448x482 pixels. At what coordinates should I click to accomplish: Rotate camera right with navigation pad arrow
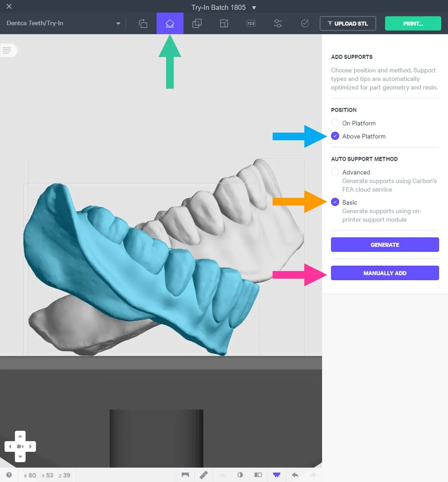pyautogui.click(x=31, y=446)
